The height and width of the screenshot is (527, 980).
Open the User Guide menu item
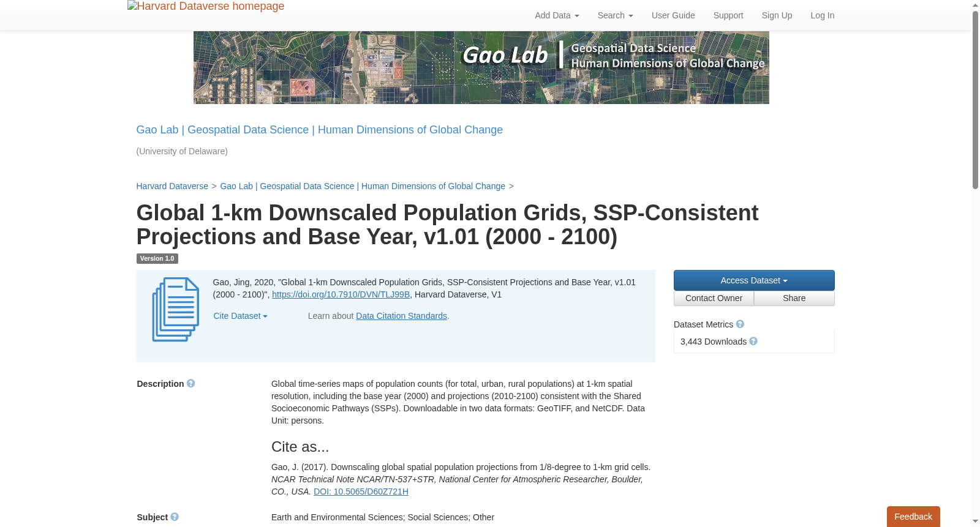(x=673, y=15)
